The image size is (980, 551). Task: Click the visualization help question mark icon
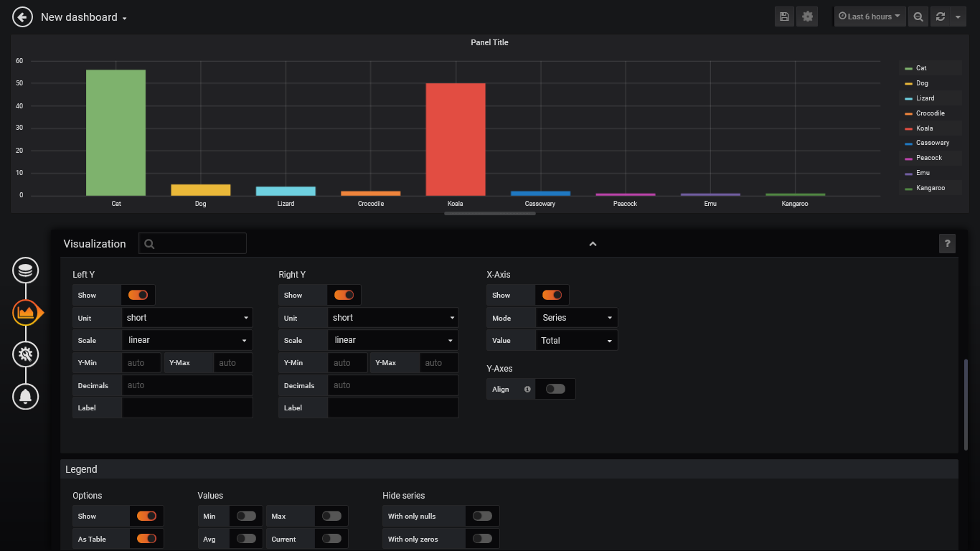pyautogui.click(x=947, y=244)
